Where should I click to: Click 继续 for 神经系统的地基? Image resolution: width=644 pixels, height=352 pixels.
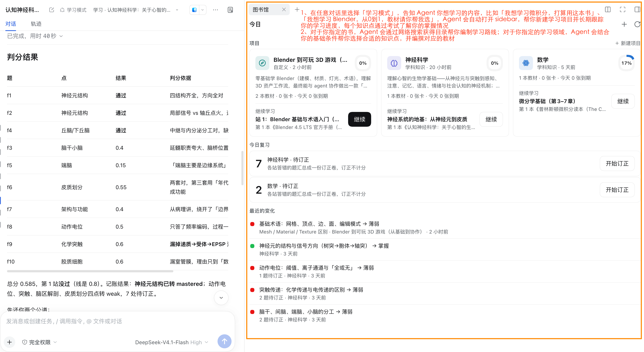tap(491, 119)
